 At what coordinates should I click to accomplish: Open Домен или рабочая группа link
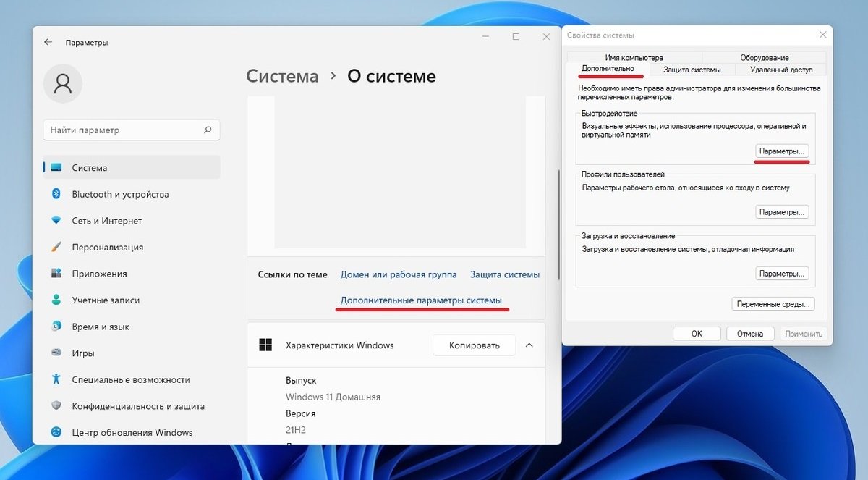tap(399, 274)
